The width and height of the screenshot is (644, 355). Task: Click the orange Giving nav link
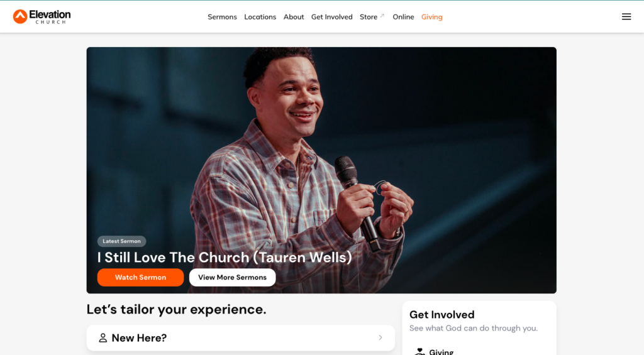point(431,17)
